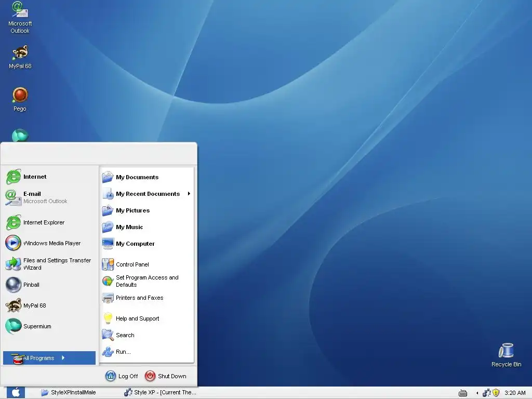The width and height of the screenshot is (532, 399).
Task: Open Microsoft Outlook desktop shortcut
Action: pos(20,18)
